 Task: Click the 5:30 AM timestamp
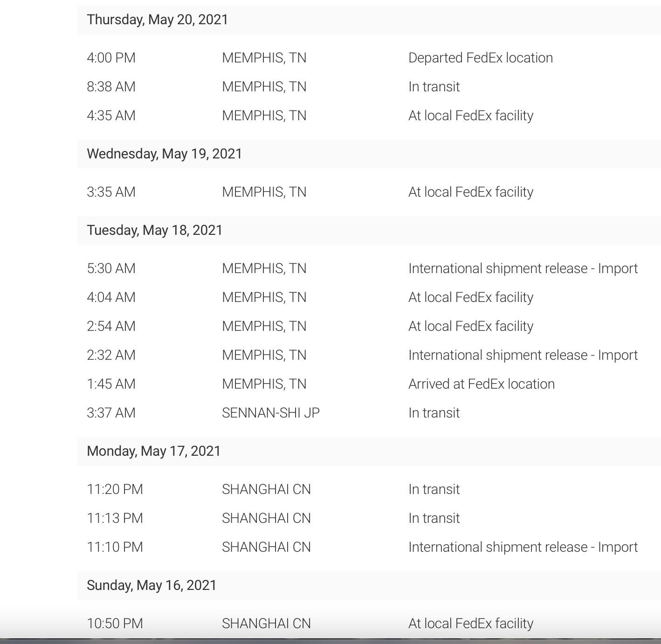tap(111, 268)
